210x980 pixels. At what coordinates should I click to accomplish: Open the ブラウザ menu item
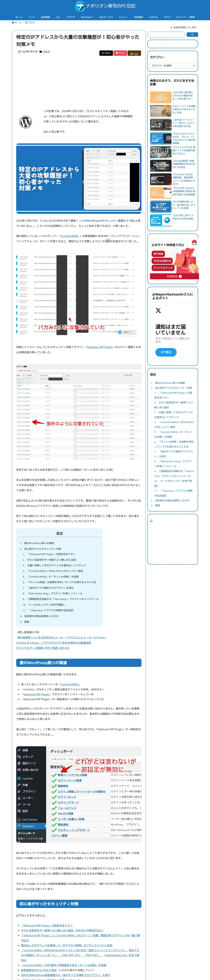[70, 17]
